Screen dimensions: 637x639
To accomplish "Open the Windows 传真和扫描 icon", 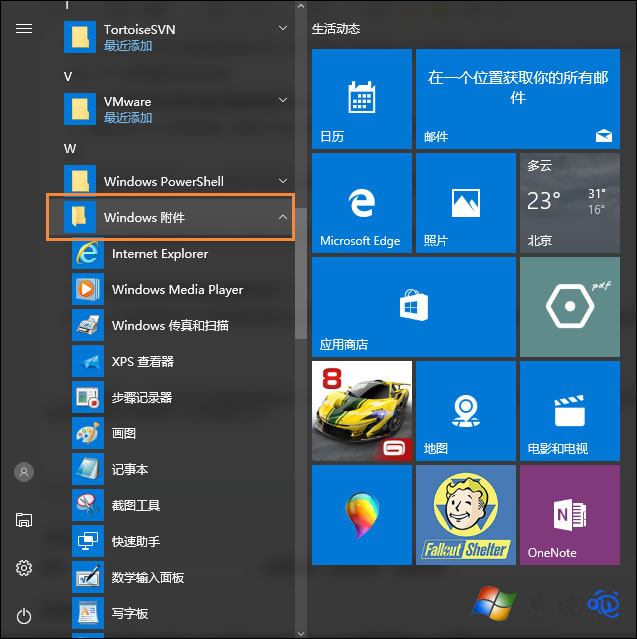I will pyautogui.click(x=88, y=325).
